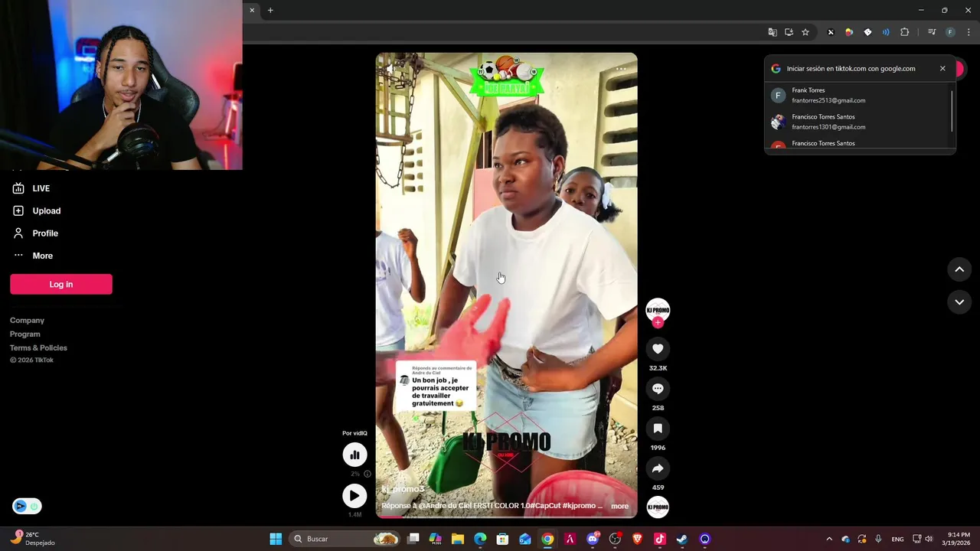The image size is (980, 551).
Task: Expand the Company footer section
Action: tap(27, 321)
